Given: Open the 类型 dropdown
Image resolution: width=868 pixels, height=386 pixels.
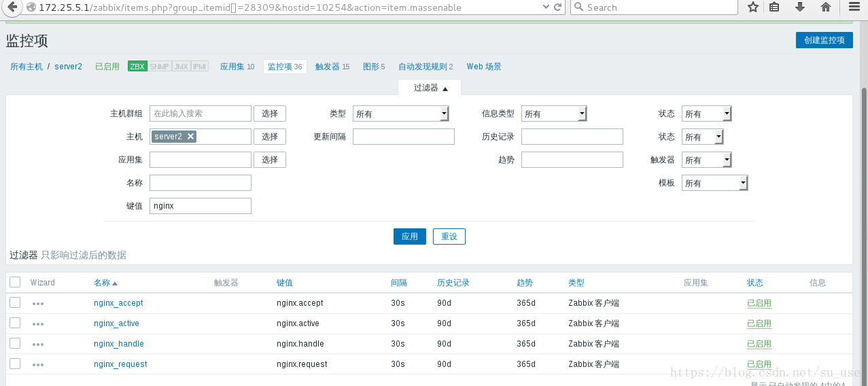Looking at the screenshot, I should coord(400,113).
